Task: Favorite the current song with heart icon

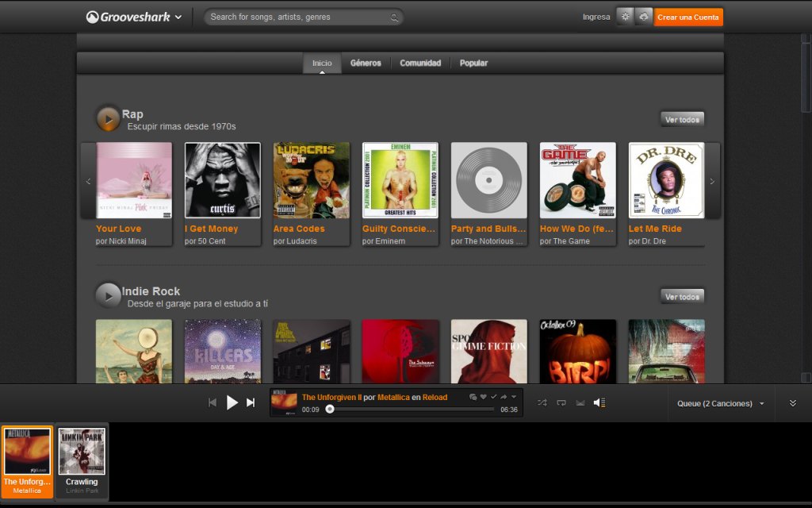Action: [483, 397]
